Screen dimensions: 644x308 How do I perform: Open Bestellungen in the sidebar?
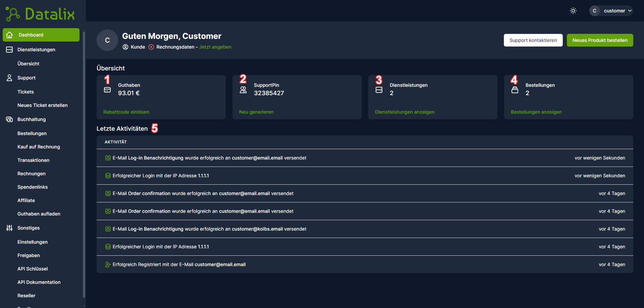tap(32, 133)
